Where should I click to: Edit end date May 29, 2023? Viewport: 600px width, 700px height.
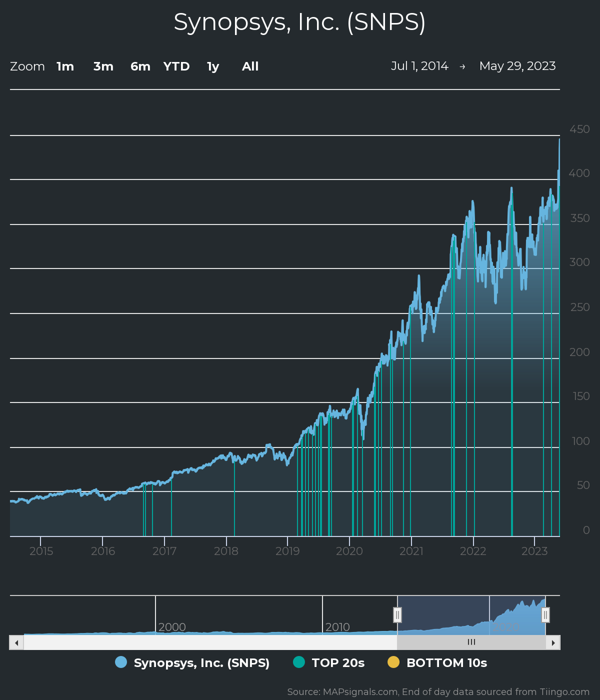coord(517,66)
